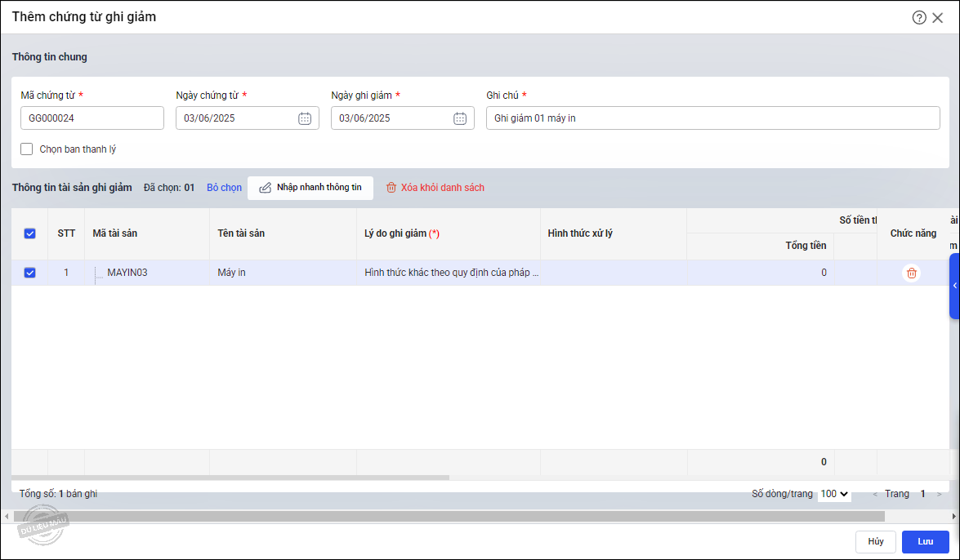Save with the Lưu button

(x=925, y=542)
